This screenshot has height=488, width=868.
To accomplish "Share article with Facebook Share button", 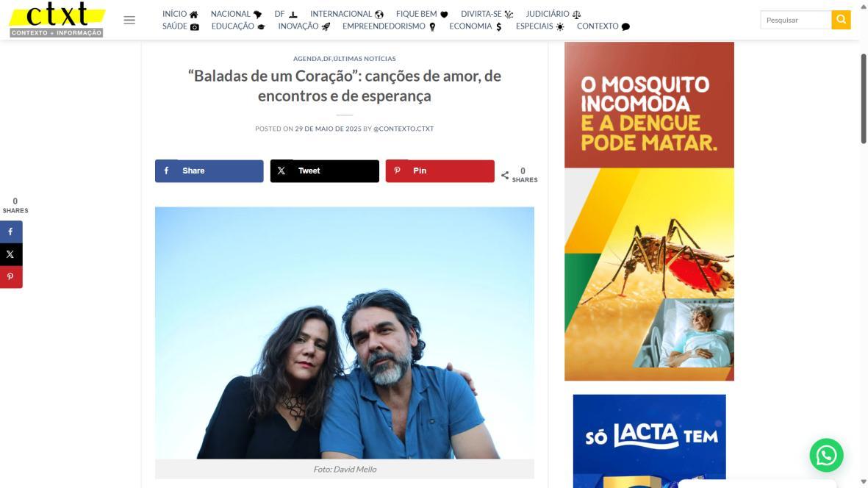I will [x=209, y=171].
